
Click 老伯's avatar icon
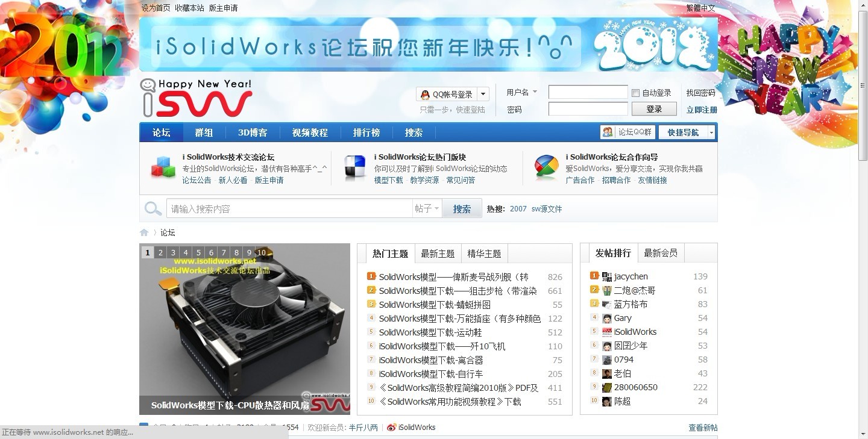tap(607, 373)
